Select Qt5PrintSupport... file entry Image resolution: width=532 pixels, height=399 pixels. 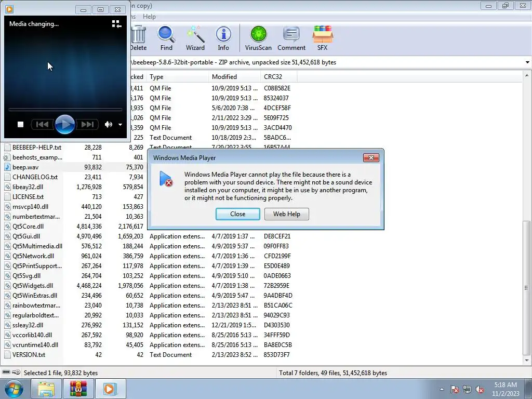point(37,266)
